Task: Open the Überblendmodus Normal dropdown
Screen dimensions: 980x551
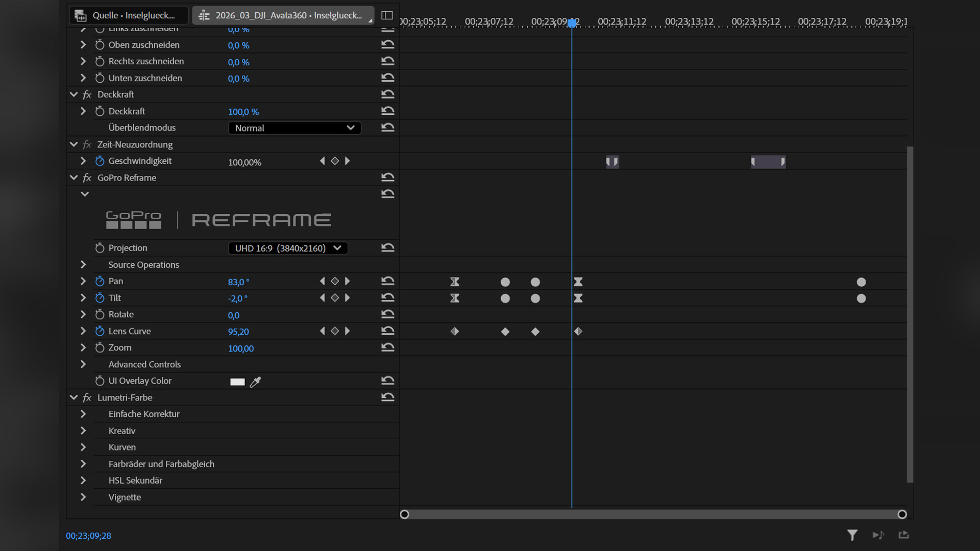Action: click(295, 128)
